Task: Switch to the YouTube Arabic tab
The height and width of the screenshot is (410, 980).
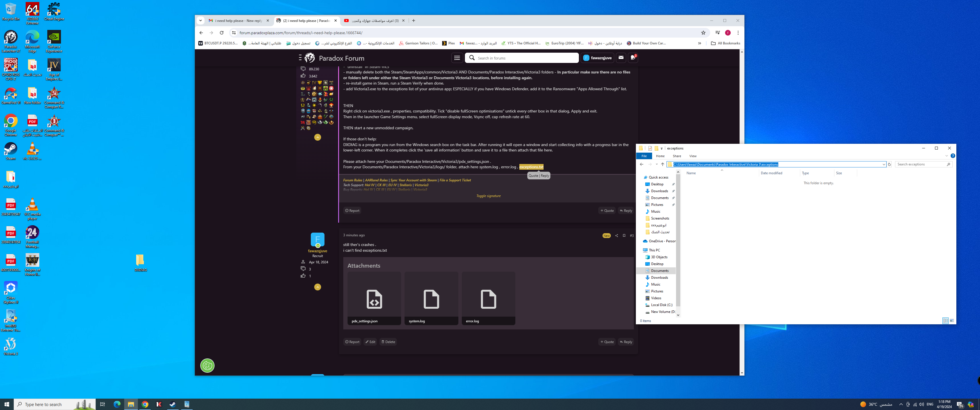Action: pos(374,20)
